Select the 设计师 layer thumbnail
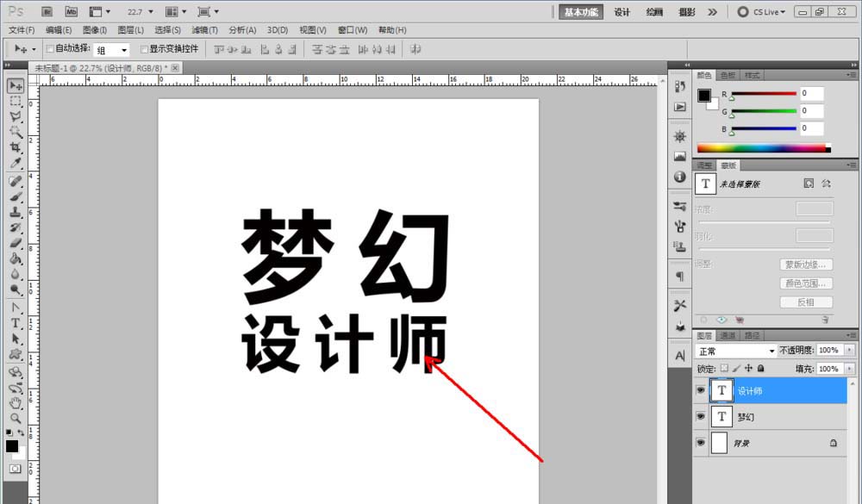Viewport: 862px width, 504px height. click(721, 390)
